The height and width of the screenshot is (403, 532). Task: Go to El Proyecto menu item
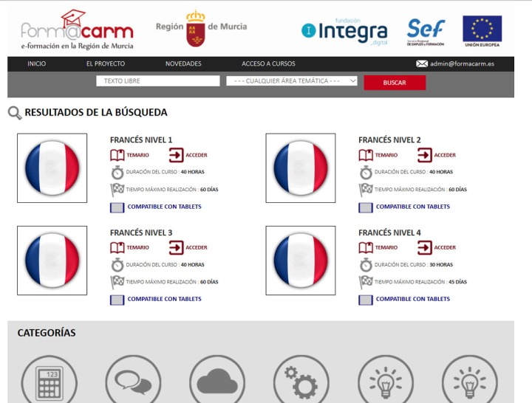coord(105,64)
